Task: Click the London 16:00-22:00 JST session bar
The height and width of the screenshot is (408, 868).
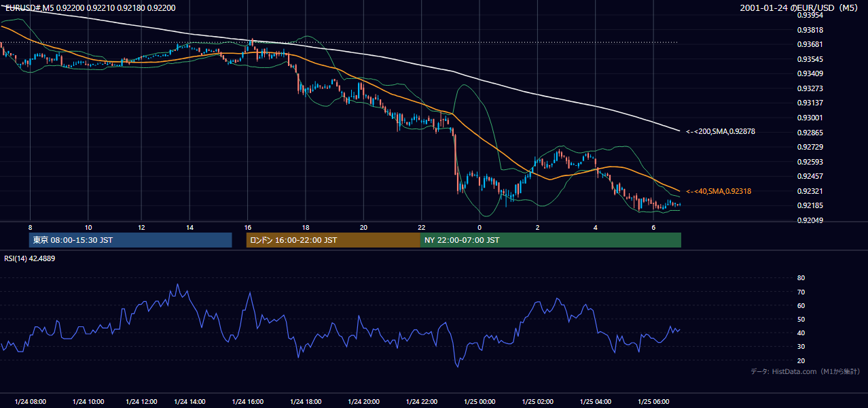Action: [333, 240]
